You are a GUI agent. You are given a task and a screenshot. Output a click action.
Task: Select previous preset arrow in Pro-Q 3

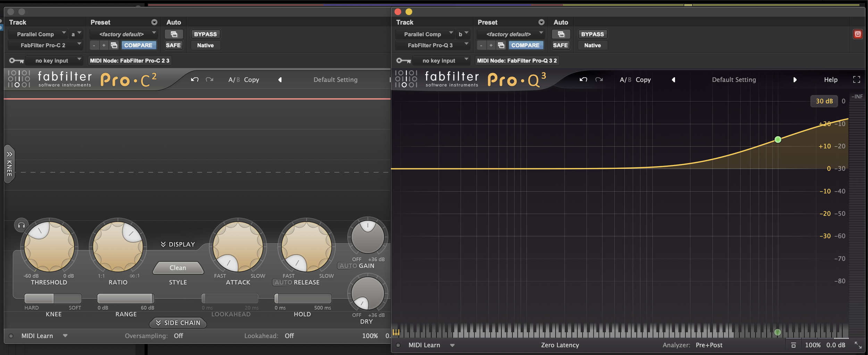tap(673, 80)
